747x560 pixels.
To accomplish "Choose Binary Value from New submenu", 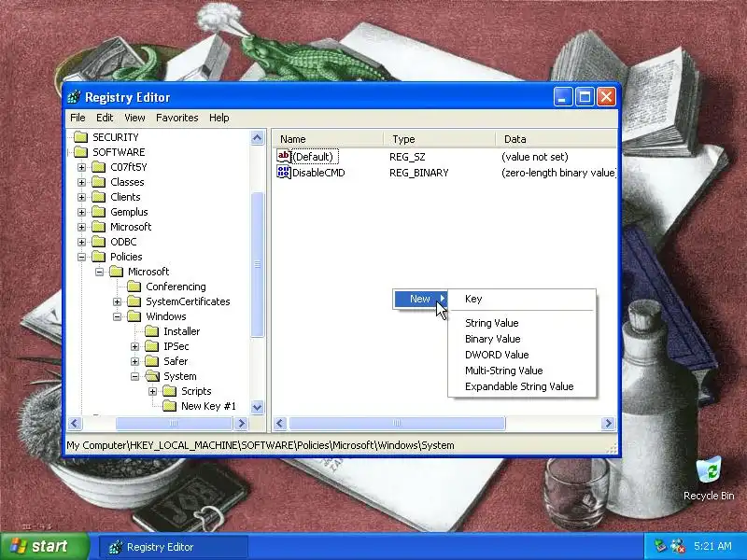I will tap(522, 339).
